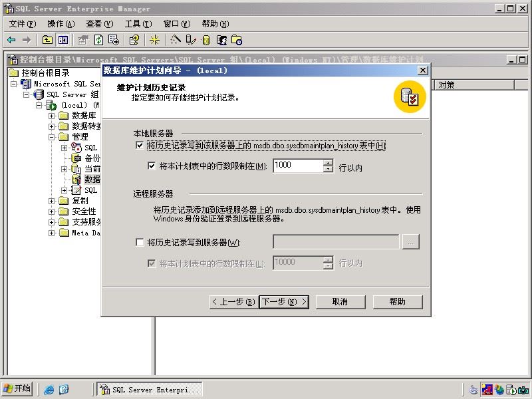Toggle remote row limit checkbox (L)
Screen dimensions: 532x399
[152, 263]
